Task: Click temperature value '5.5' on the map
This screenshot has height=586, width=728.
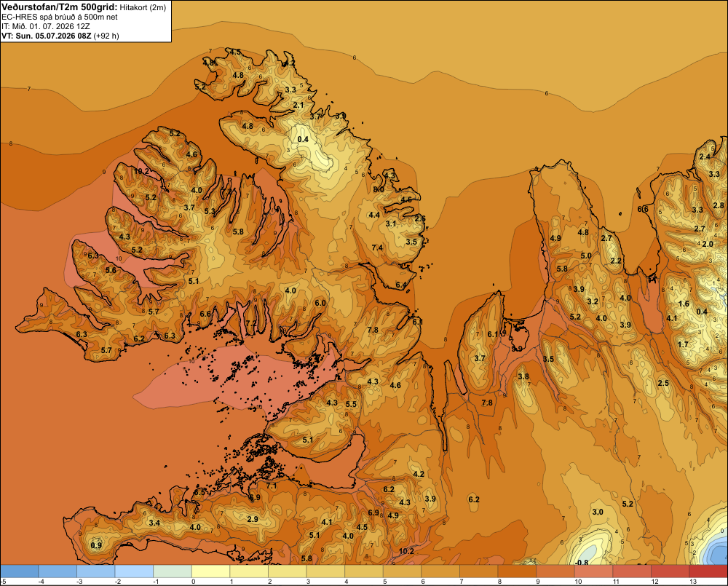Action: coord(351,404)
